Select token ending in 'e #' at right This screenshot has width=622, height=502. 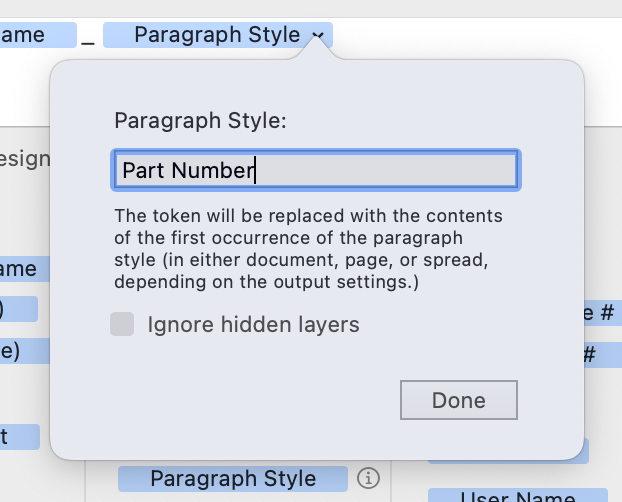point(603,312)
